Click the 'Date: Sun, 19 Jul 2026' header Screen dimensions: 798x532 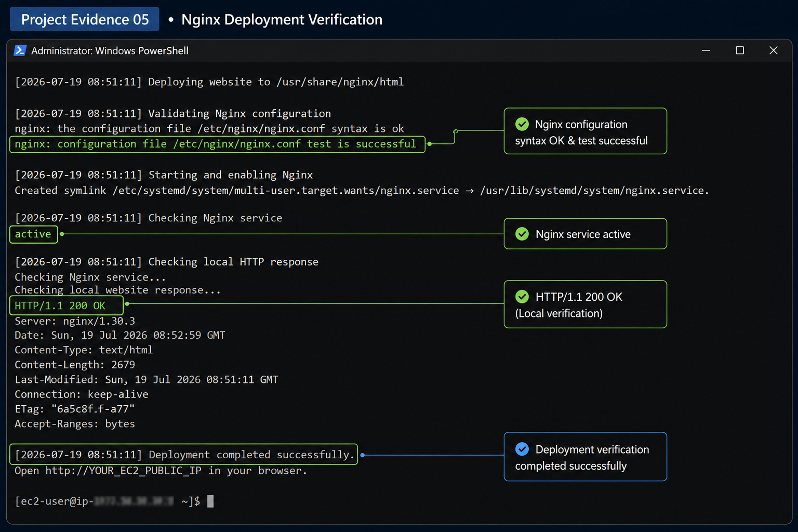tap(120, 336)
